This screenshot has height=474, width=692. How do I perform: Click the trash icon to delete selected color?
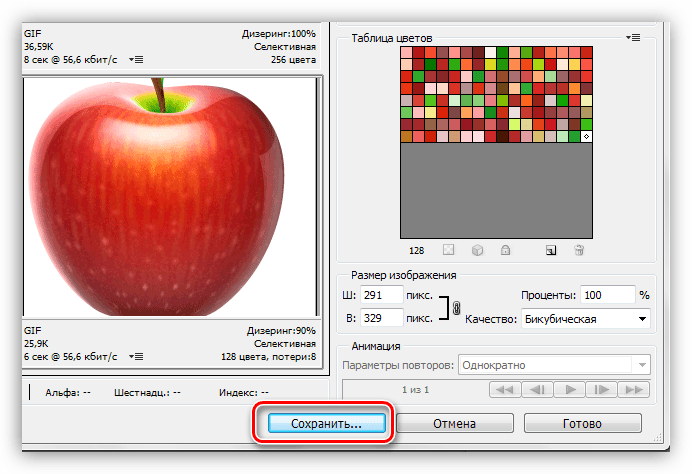pos(579,250)
